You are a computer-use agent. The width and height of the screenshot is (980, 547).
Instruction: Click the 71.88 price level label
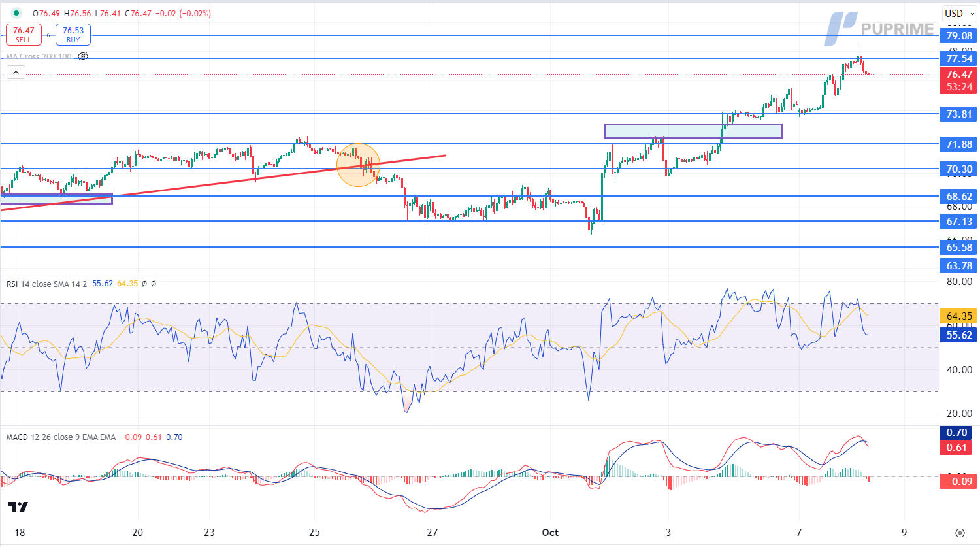click(958, 144)
